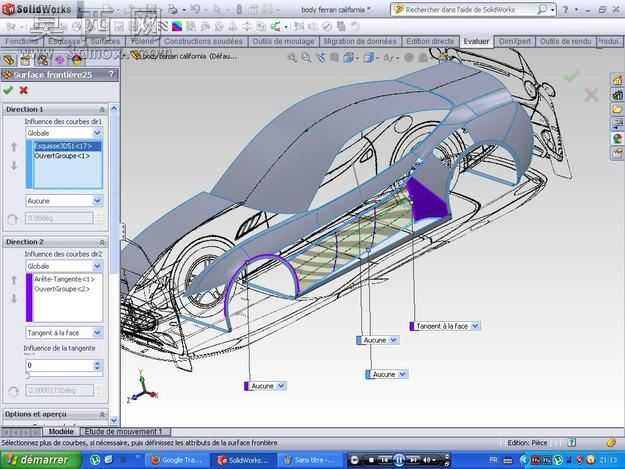Viewport: 625px width, 469px height.
Task: Open Direction 2 Tangent à la face dropdown
Action: (98, 332)
